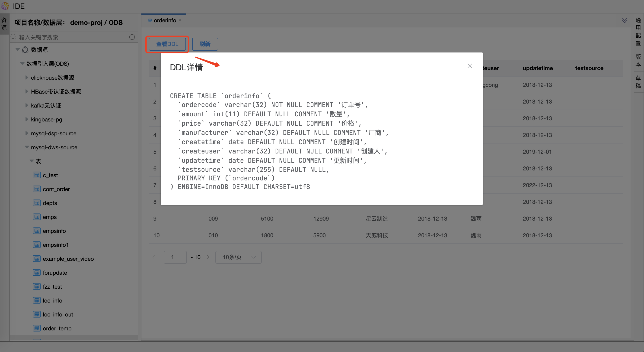The width and height of the screenshot is (644, 352).
Task: Click the 刷新 button
Action: (205, 44)
